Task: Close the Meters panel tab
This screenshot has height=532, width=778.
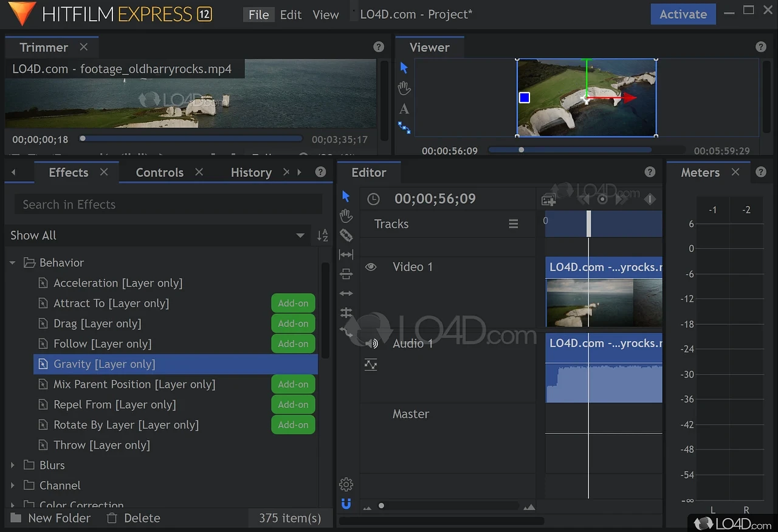Action: pyautogui.click(x=735, y=172)
